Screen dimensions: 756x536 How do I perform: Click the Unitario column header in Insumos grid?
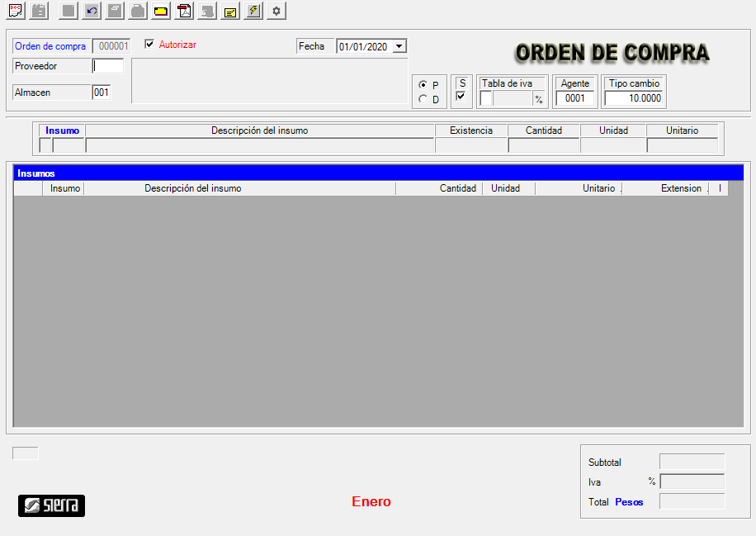[x=598, y=188]
